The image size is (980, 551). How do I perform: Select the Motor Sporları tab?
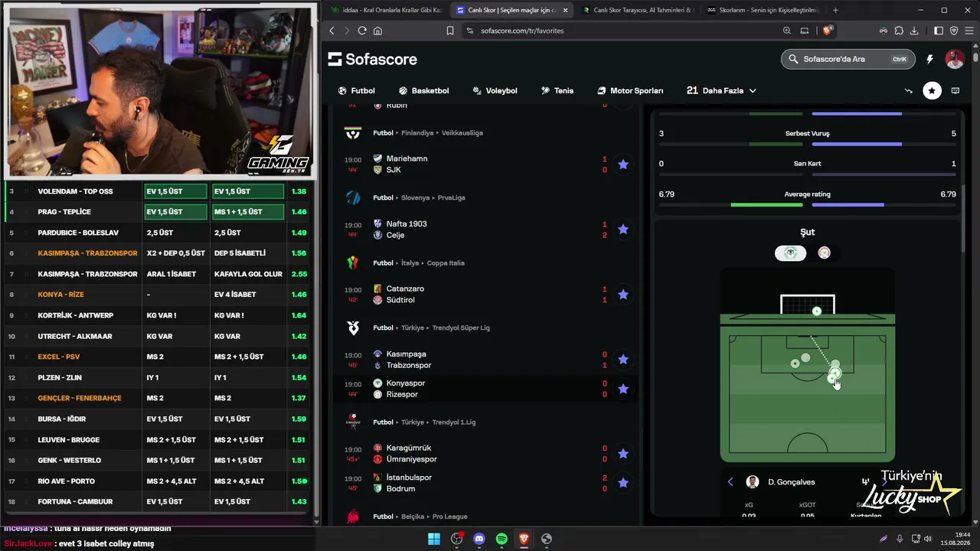630,90
